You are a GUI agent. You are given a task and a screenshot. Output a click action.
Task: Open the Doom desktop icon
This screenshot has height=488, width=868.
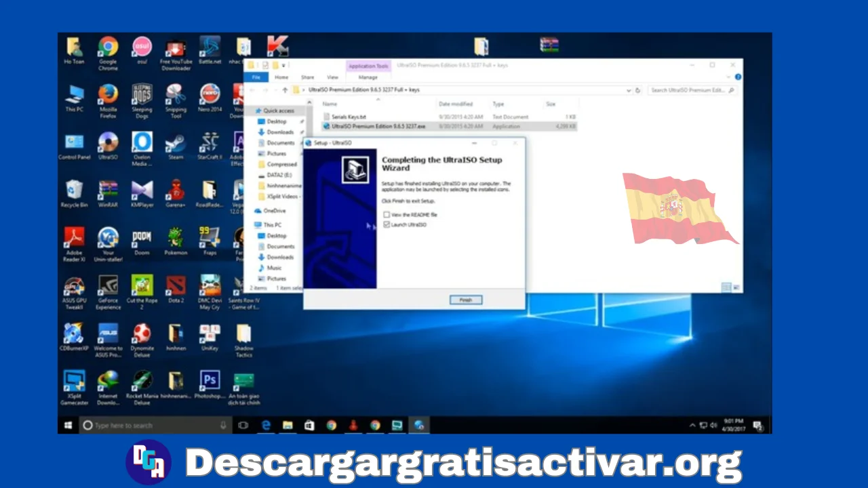coord(142,242)
